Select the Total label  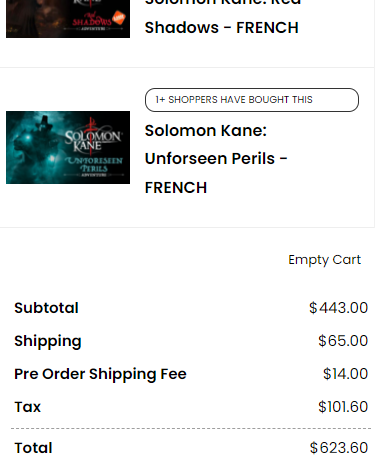33,448
